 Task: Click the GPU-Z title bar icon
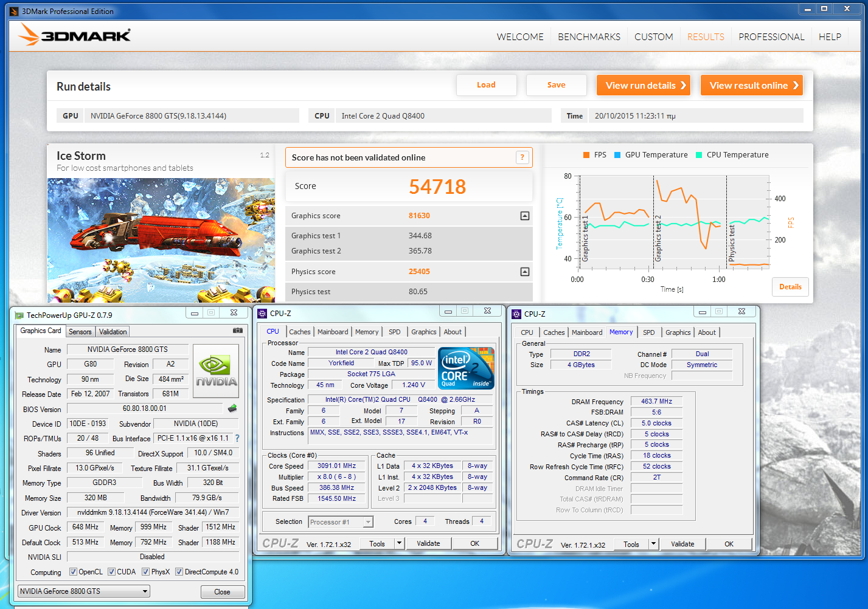19,315
